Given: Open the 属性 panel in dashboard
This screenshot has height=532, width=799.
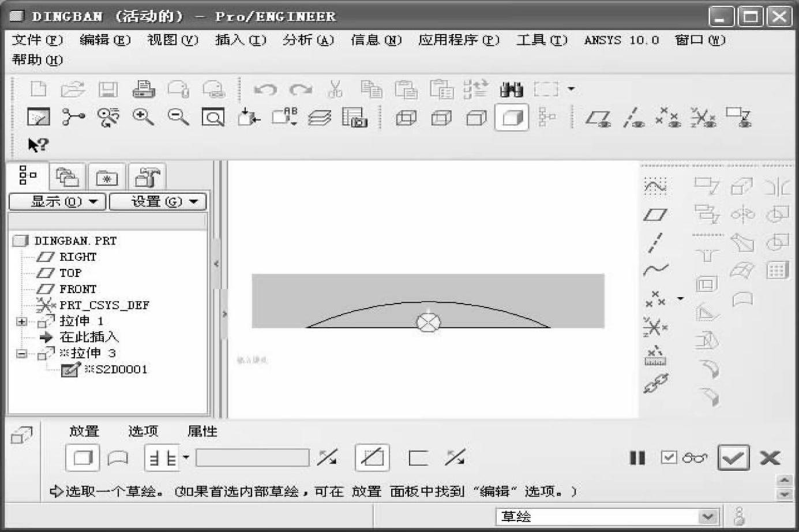Looking at the screenshot, I should 202,431.
